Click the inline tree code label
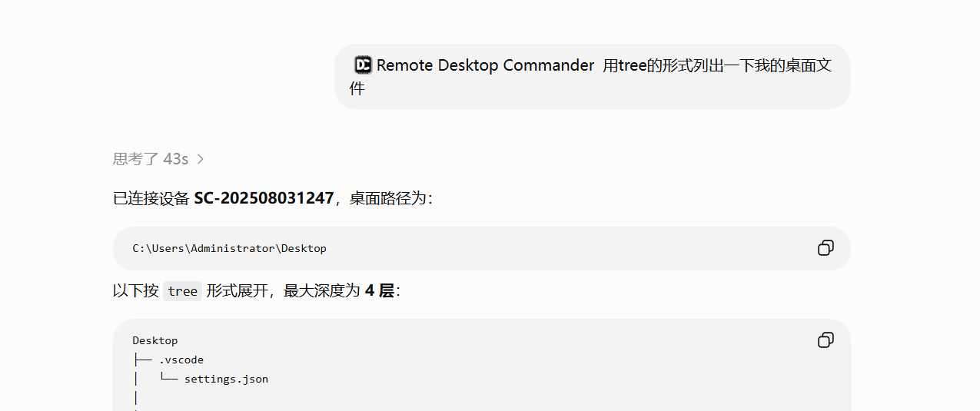This screenshot has height=411, width=980. (x=183, y=291)
